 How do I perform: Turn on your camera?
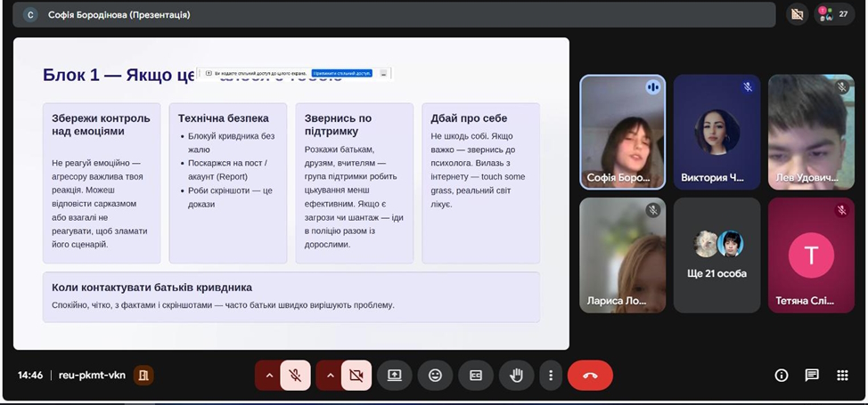(356, 376)
